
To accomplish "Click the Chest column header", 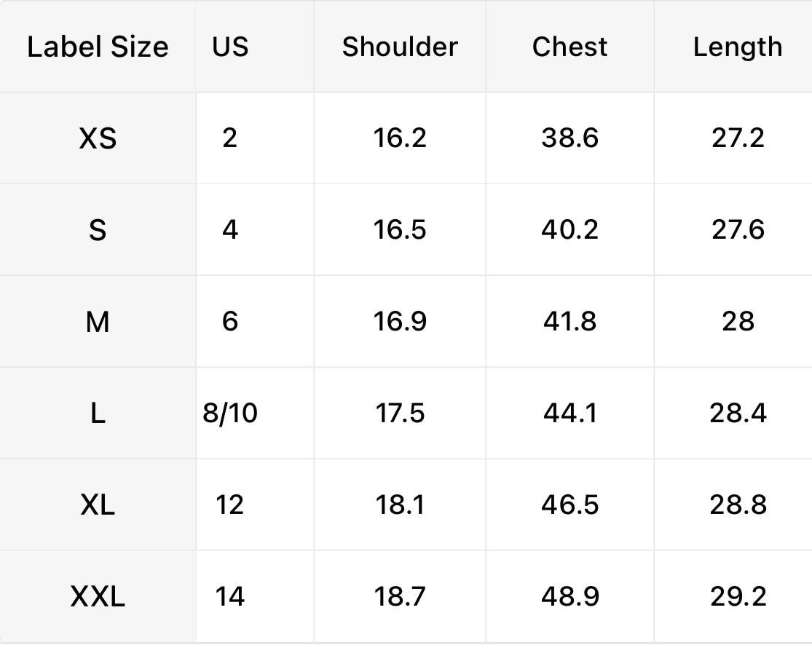I will tap(569, 47).
